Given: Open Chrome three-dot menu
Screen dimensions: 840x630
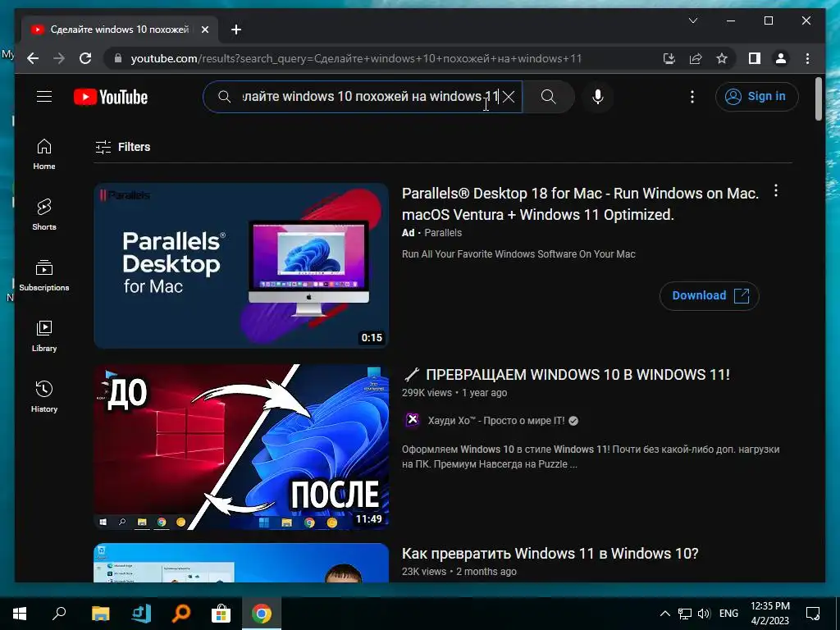Looking at the screenshot, I should [x=807, y=58].
